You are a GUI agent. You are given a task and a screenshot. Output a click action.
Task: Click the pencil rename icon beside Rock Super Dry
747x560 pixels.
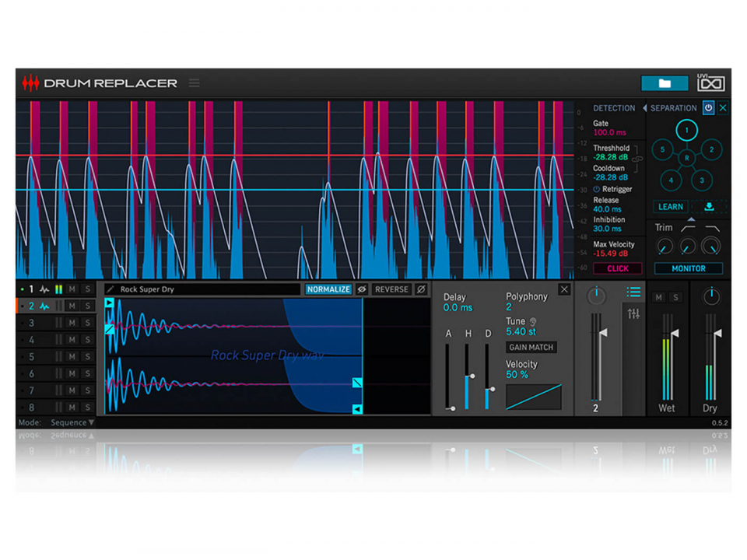[x=110, y=289]
